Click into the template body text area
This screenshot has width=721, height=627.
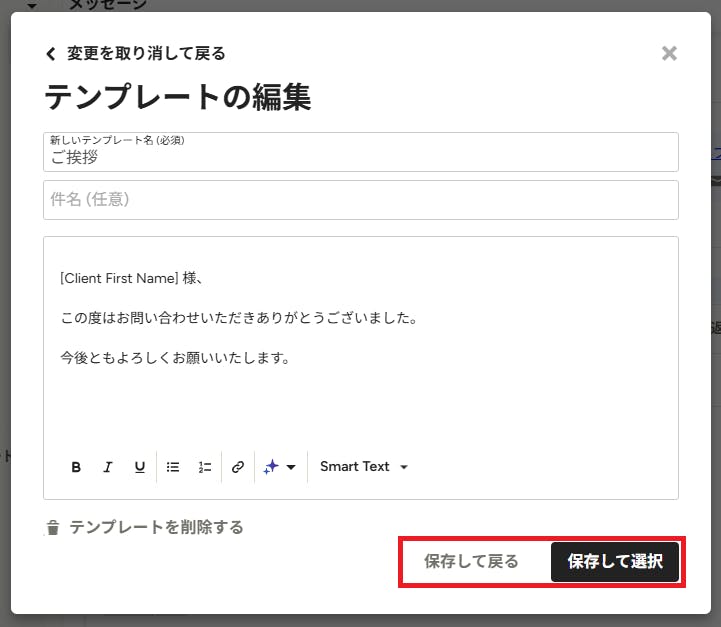click(x=361, y=342)
